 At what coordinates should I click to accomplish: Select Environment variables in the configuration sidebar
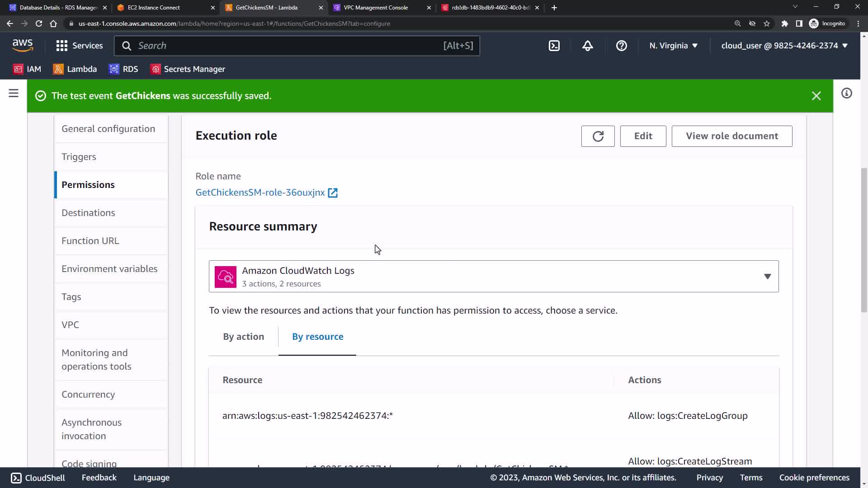(109, 269)
